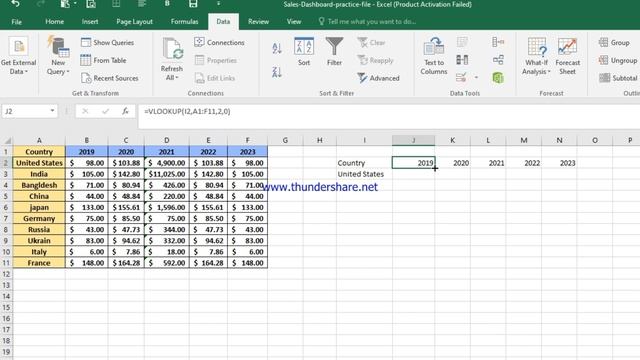Open Get External Data menu
Viewport: 640px width, 360px height.
tap(18, 56)
